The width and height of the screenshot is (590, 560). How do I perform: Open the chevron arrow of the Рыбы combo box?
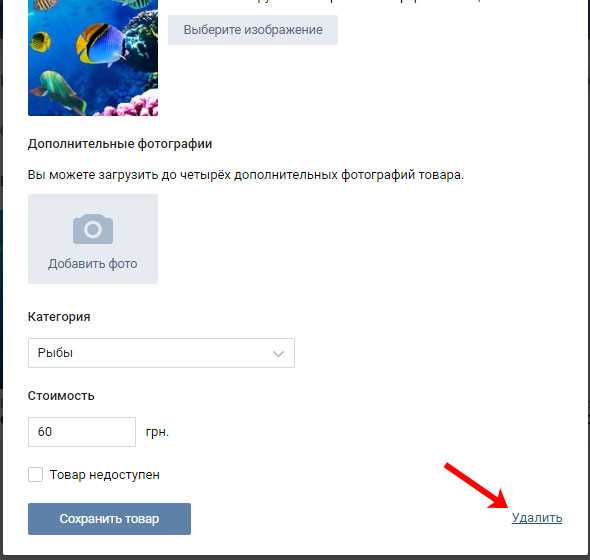(x=278, y=353)
